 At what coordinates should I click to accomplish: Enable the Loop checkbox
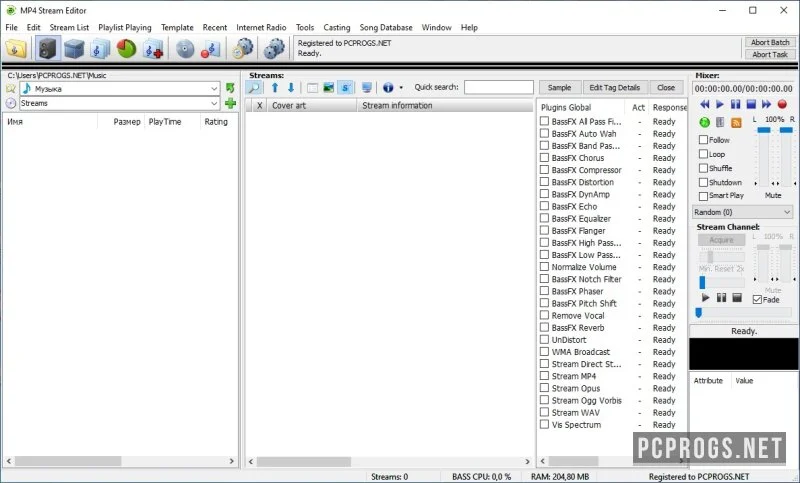704,154
